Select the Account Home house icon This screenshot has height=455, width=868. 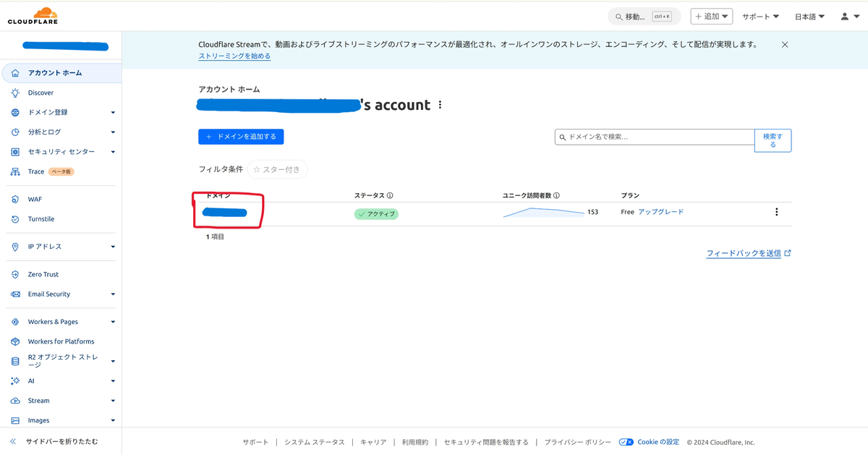(x=15, y=73)
